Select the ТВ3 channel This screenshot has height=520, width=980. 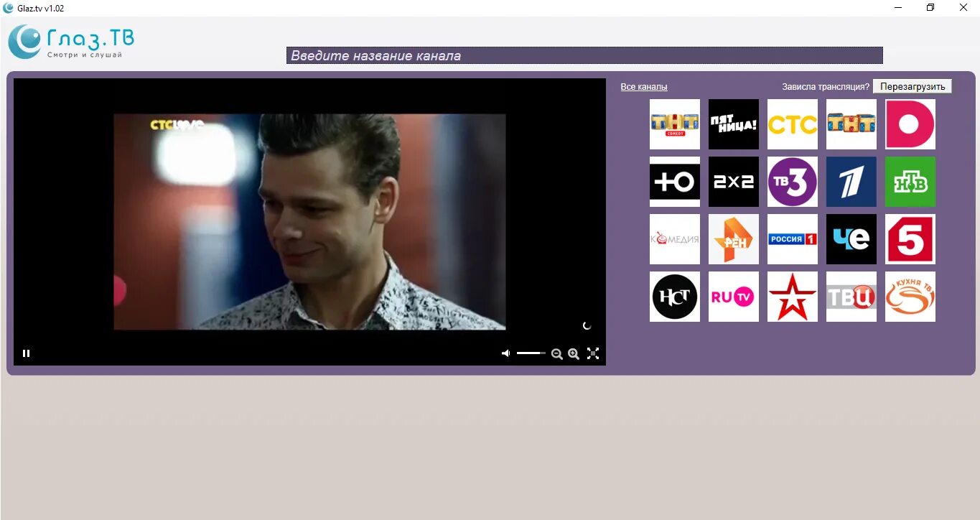(x=792, y=182)
